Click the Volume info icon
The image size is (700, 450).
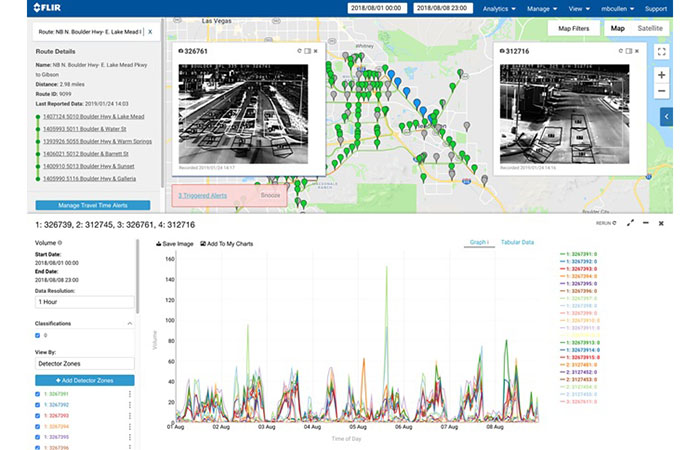[60, 243]
